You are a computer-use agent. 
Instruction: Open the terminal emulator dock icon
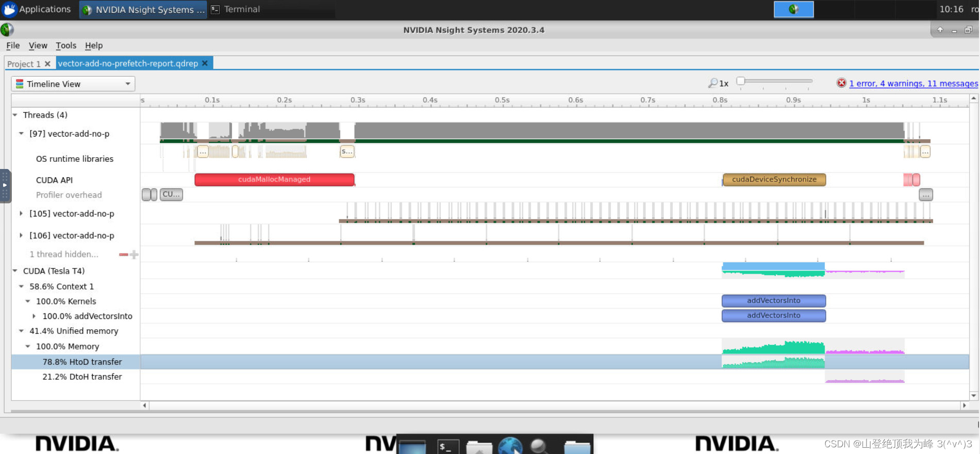coord(448,446)
